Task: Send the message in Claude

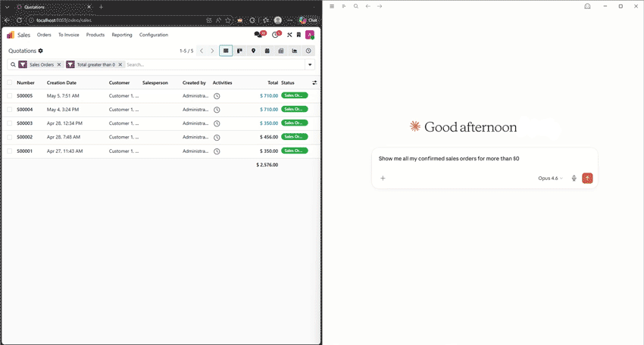Action: pos(587,178)
